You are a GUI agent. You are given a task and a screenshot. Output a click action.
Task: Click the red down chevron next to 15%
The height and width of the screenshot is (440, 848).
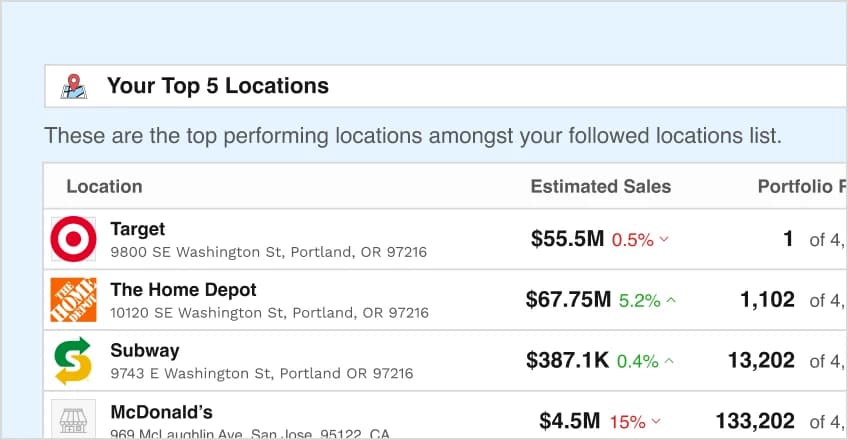point(656,421)
